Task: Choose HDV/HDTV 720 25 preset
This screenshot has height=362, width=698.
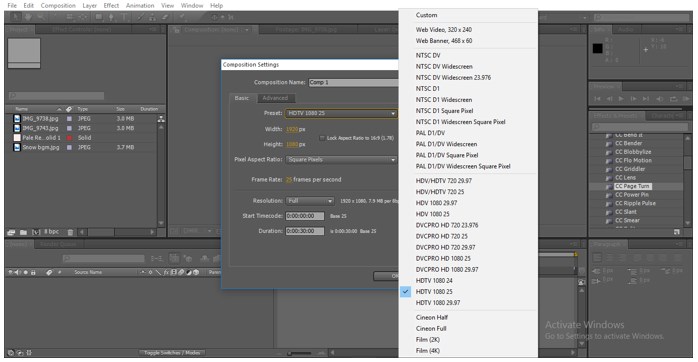Action: pos(440,192)
